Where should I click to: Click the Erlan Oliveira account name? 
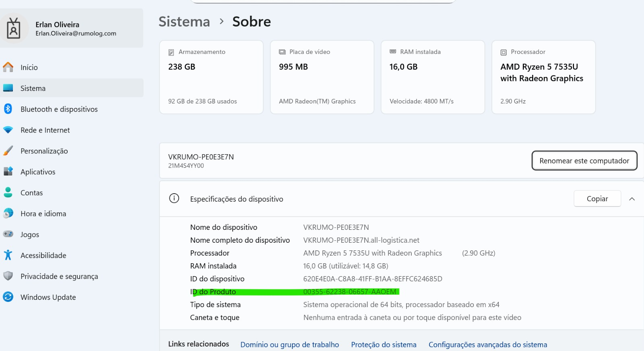tap(57, 25)
